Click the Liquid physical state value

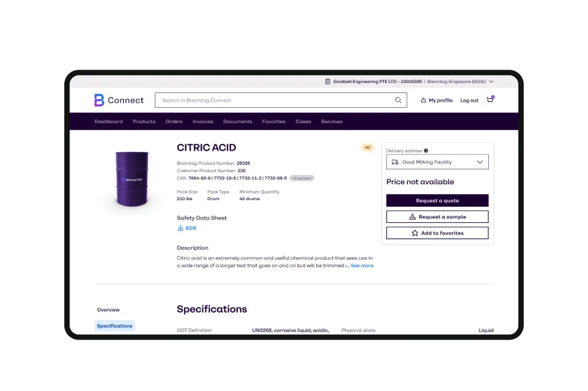(x=486, y=330)
